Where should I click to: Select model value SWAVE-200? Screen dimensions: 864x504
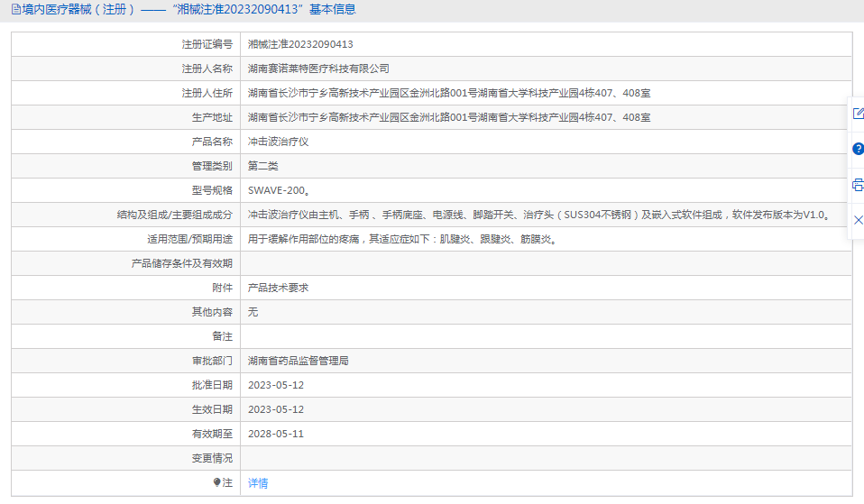(279, 190)
